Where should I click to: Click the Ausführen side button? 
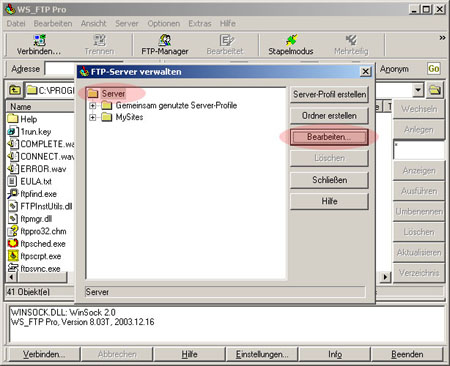pos(419,191)
